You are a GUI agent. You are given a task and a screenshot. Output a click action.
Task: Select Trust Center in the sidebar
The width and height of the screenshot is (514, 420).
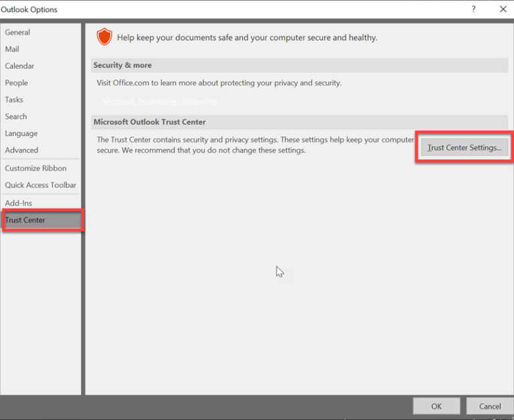tap(41, 220)
